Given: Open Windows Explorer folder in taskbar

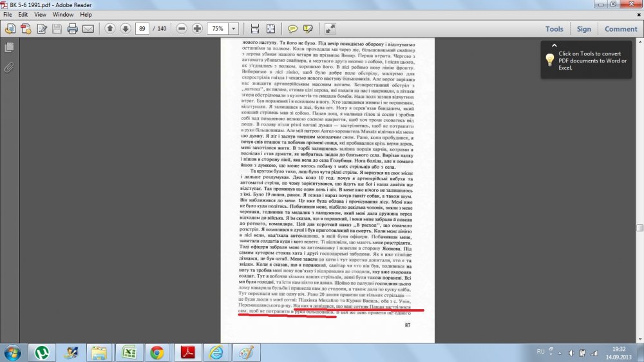Looking at the screenshot, I should coord(99,352).
